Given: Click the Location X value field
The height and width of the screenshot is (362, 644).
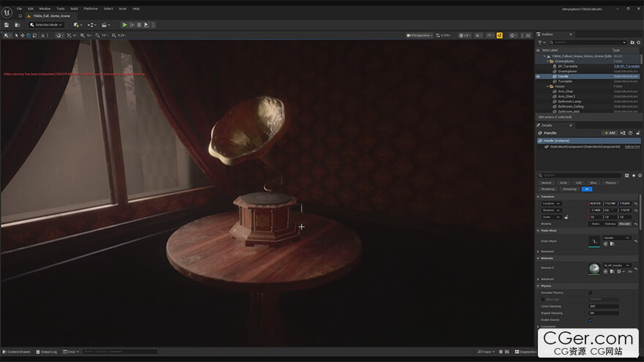Looking at the screenshot, I should [x=597, y=203].
